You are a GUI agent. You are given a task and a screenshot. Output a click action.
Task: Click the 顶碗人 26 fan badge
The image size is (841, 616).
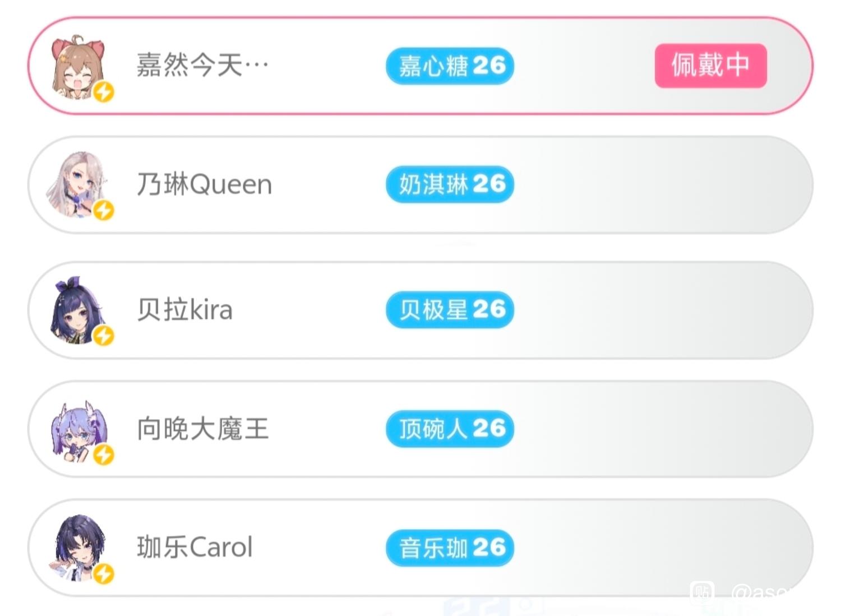(450, 429)
